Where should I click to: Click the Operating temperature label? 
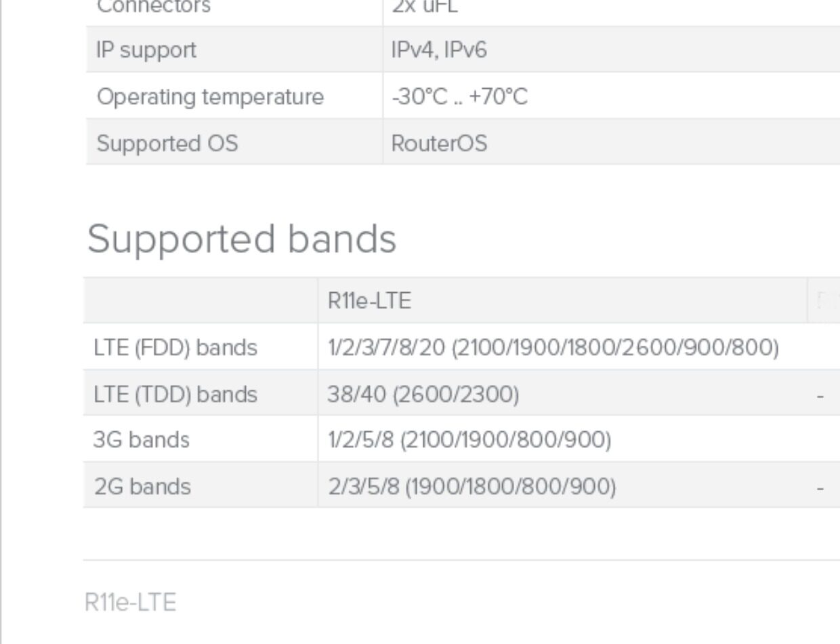point(210,97)
